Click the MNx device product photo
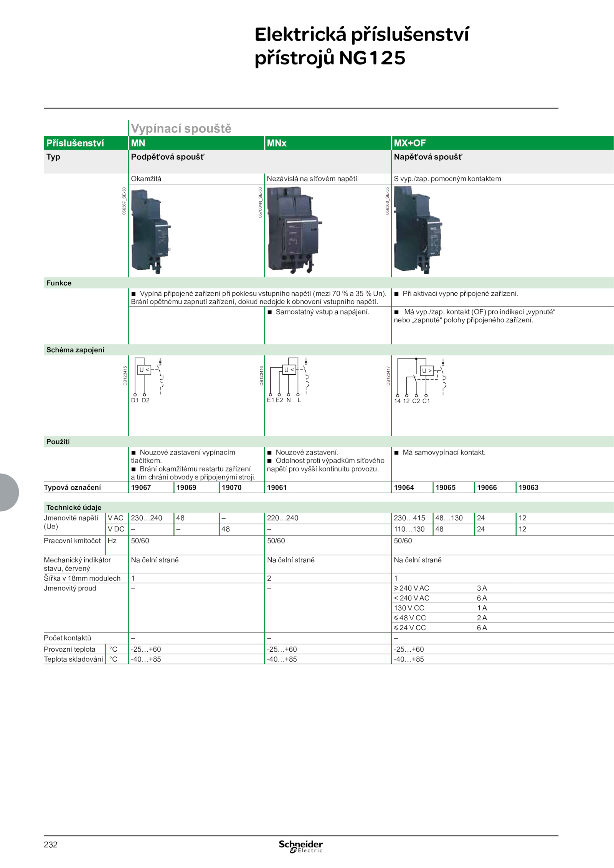Image resolution: width=614 pixels, height=868 pixels. [x=294, y=230]
